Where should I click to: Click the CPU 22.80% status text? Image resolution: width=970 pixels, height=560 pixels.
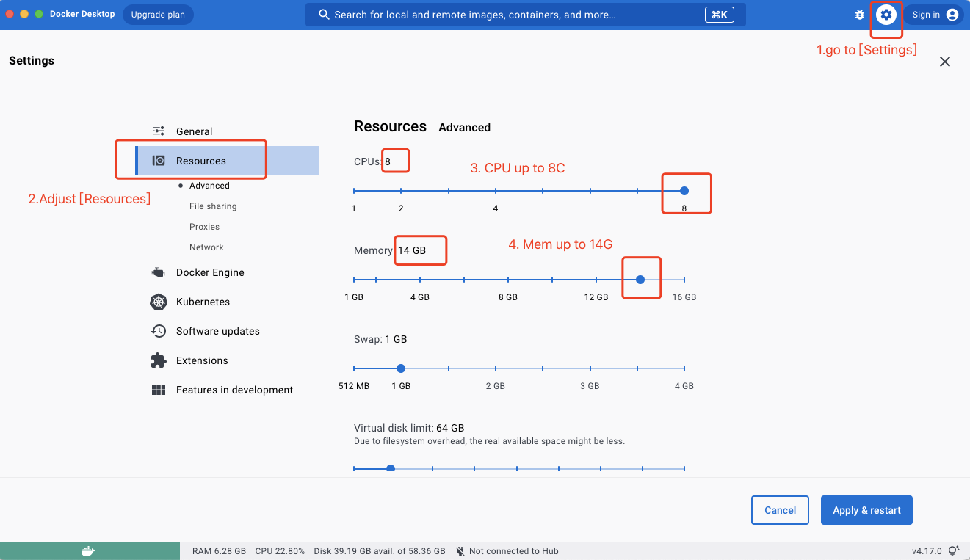click(x=280, y=551)
